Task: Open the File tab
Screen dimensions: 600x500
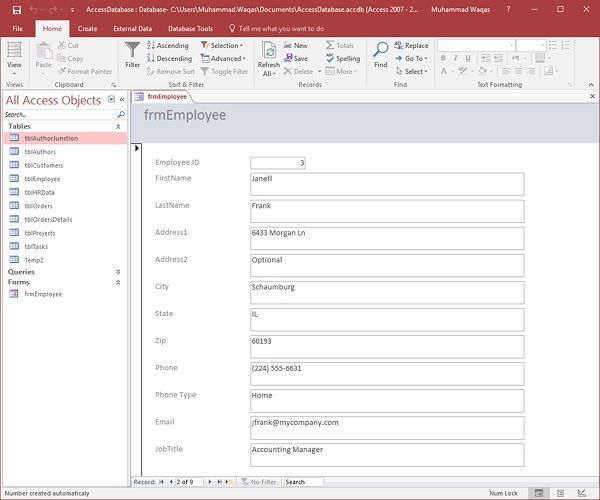Action: click(x=18, y=29)
